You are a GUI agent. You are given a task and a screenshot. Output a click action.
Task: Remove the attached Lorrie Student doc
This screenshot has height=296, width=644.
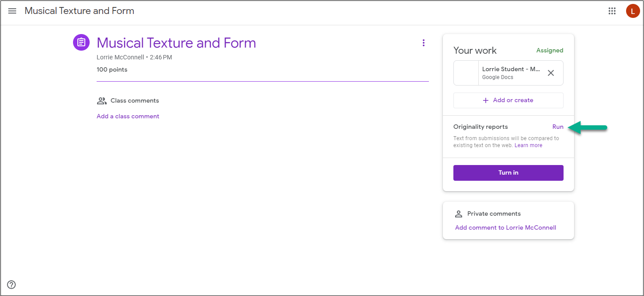pyautogui.click(x=551, y=73)
